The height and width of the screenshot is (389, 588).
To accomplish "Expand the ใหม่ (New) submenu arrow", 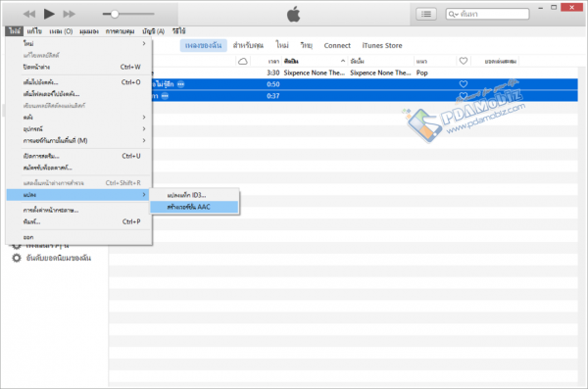I will [x=144, y=43].
